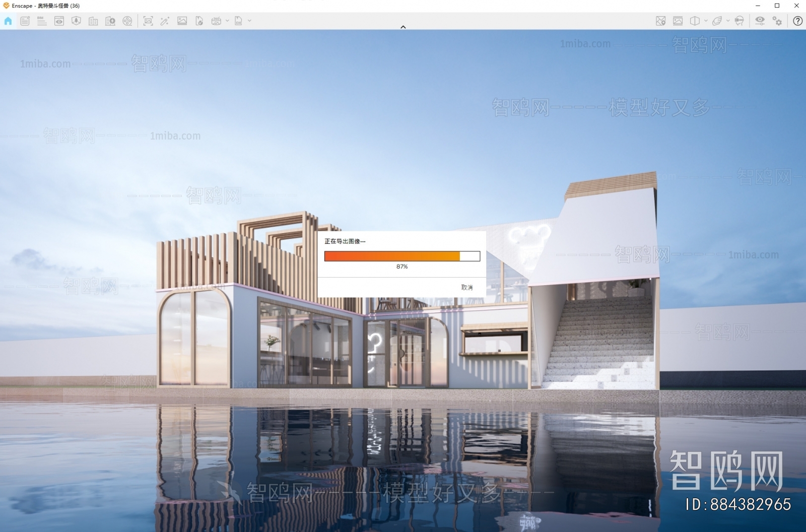Viewport: 806px width, 532px height.
Task: Click the Home icon in toolbar
Action: pyautogui.click(x=8, y=21)
